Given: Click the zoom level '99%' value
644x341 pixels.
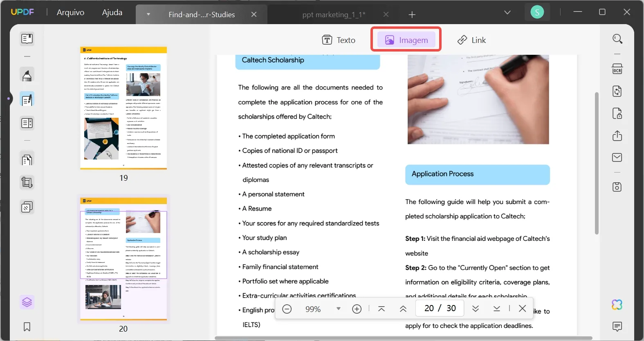Looking at the screenshot, I should click(x=313, y=309).
